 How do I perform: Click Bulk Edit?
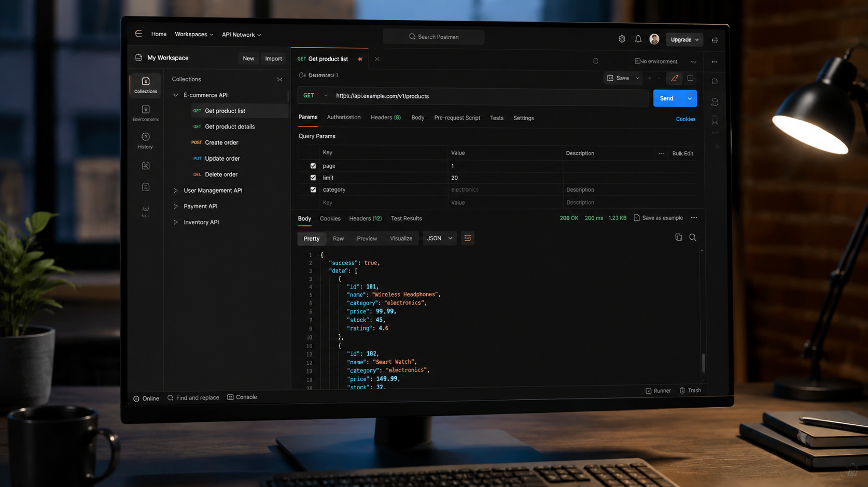point(683,153)
